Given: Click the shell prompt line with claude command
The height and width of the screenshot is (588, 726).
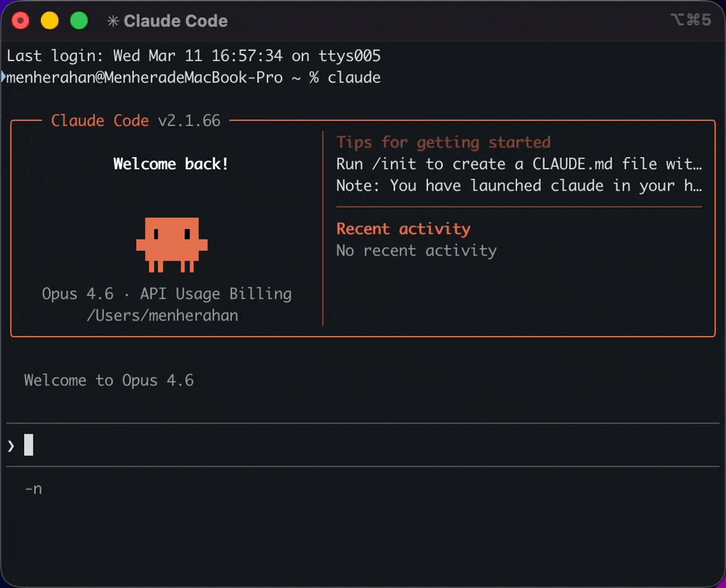Looking at the screenshot, I should [194, 77].
